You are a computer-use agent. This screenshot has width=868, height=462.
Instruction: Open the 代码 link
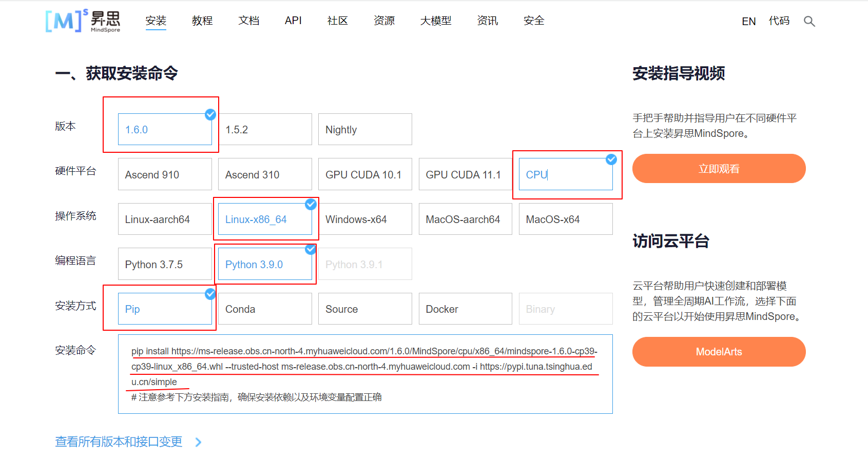[779, 21]
